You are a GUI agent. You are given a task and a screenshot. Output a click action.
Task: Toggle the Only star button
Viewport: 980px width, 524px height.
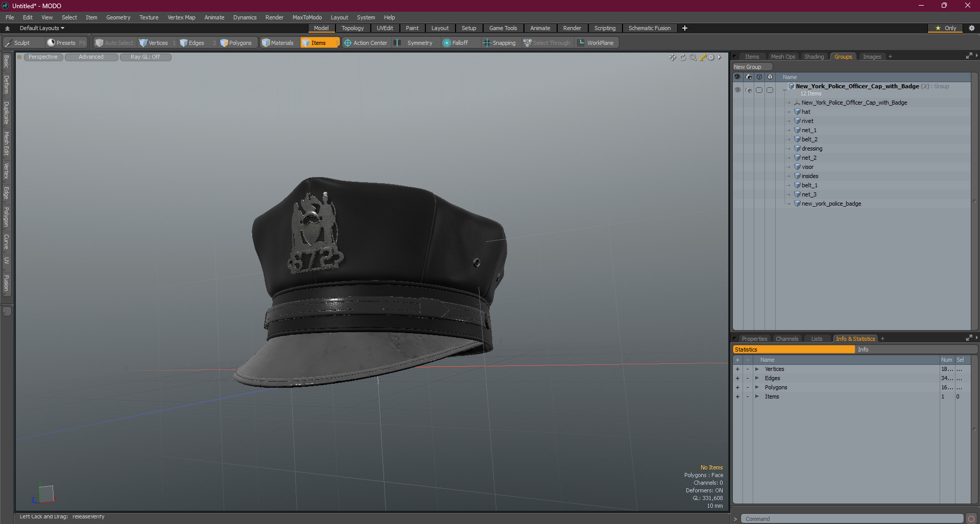pos(946,28)
